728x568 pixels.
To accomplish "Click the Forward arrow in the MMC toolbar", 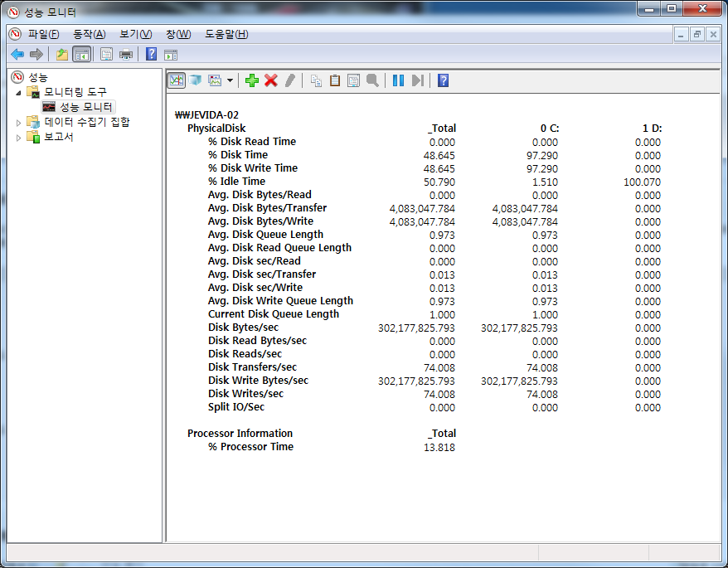I will 36,55.
